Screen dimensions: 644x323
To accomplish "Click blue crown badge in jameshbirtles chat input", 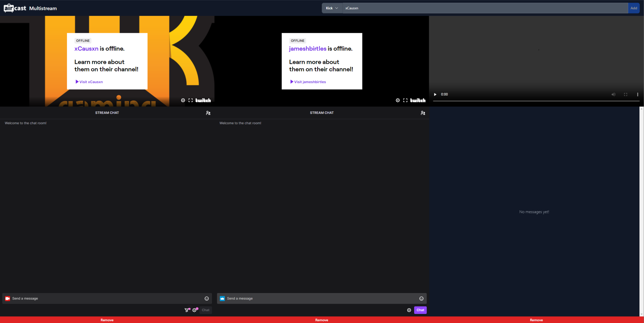I will (222, 298).
